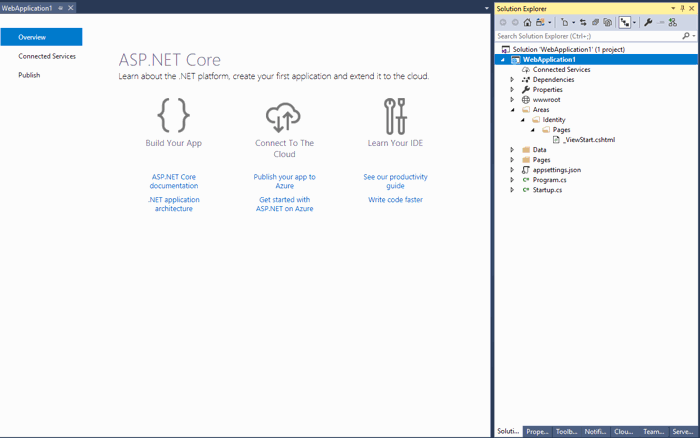Click the Home icon in Solution Explorer toolbar
Image resolution: width=700 pixels, height=438 pixels.
(x=527, y=22)
